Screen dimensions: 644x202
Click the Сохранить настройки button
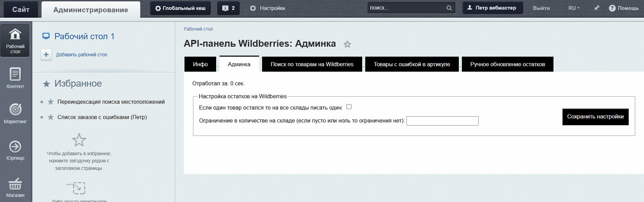coord(595,117)
